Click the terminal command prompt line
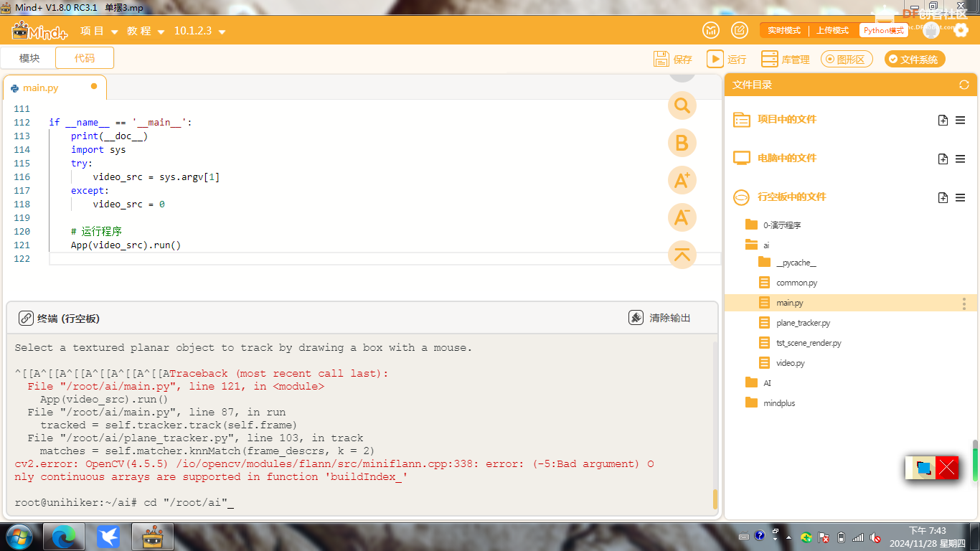This screenshot has height=551, width=980. click(124, 502)
